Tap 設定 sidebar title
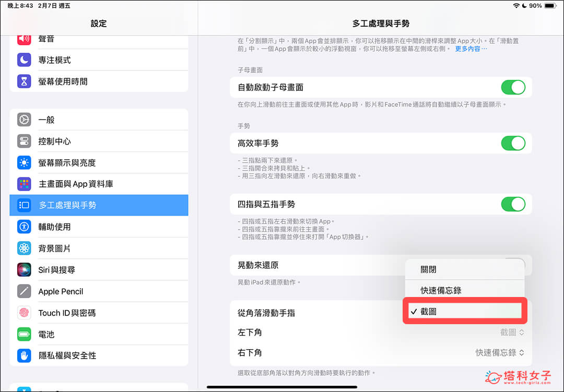Image resolution: width=564 pixels, height=392 pixels. coord(99,23)
